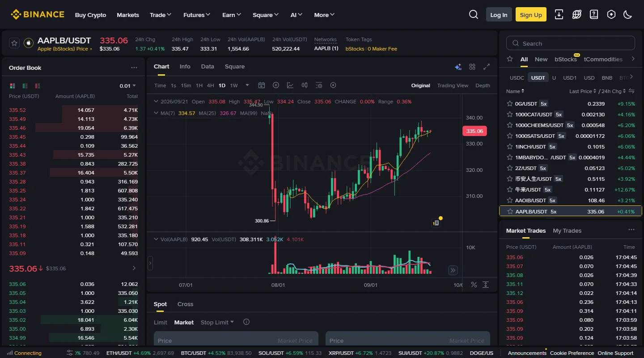Open Order Book more options menu
This screenshot has height=358, width=644.
(134, 68)
